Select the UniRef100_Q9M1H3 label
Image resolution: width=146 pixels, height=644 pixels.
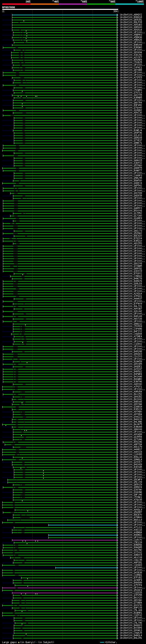(x=131, y=27)
